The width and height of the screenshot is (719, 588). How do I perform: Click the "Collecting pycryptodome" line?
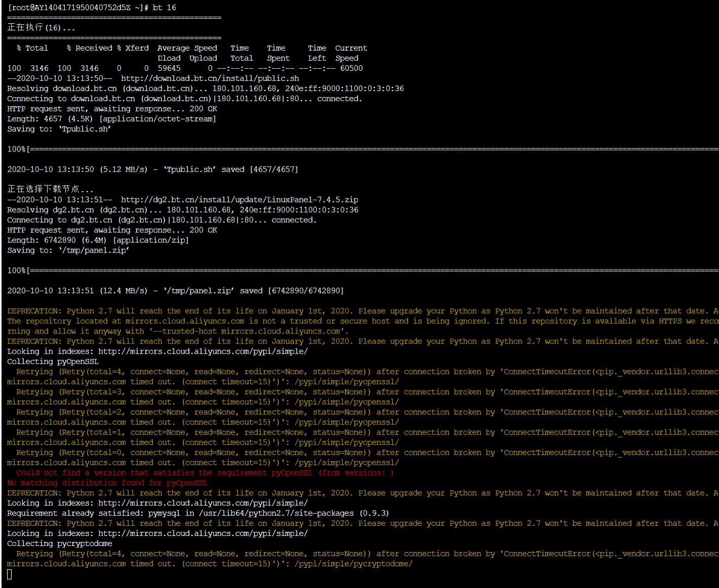pos(60,543)
